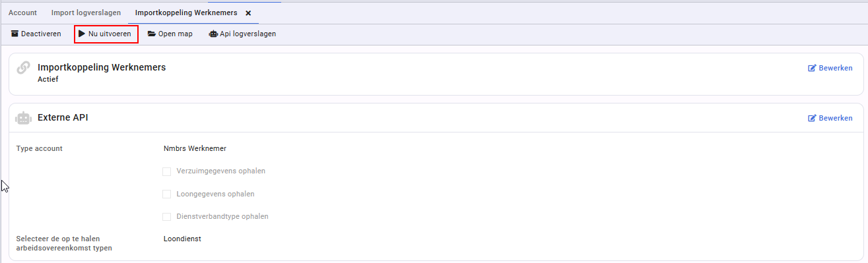
Task: Click the pencil icon in Importkoppeling Werknemers card
Action: (812, 68)
